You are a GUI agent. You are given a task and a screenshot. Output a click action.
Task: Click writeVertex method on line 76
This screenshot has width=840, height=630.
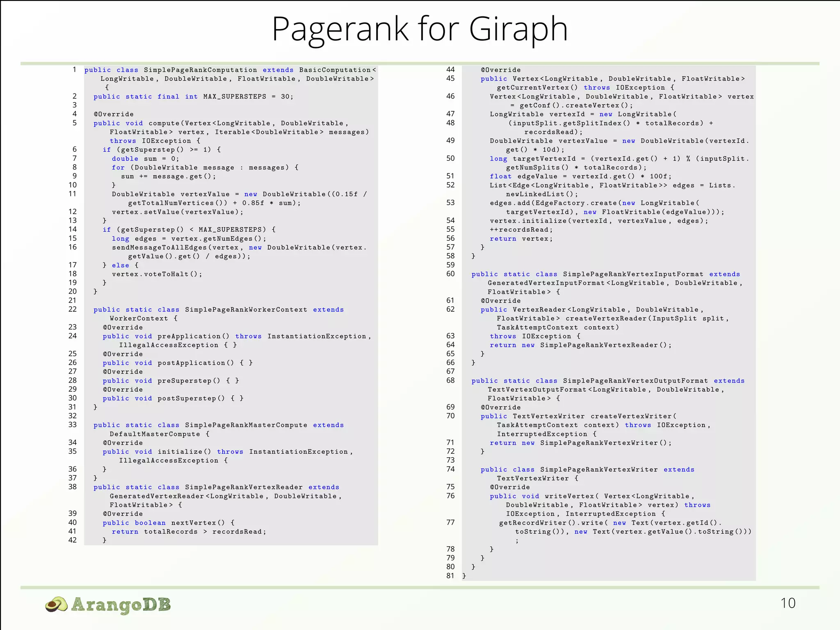click(569, 496)
